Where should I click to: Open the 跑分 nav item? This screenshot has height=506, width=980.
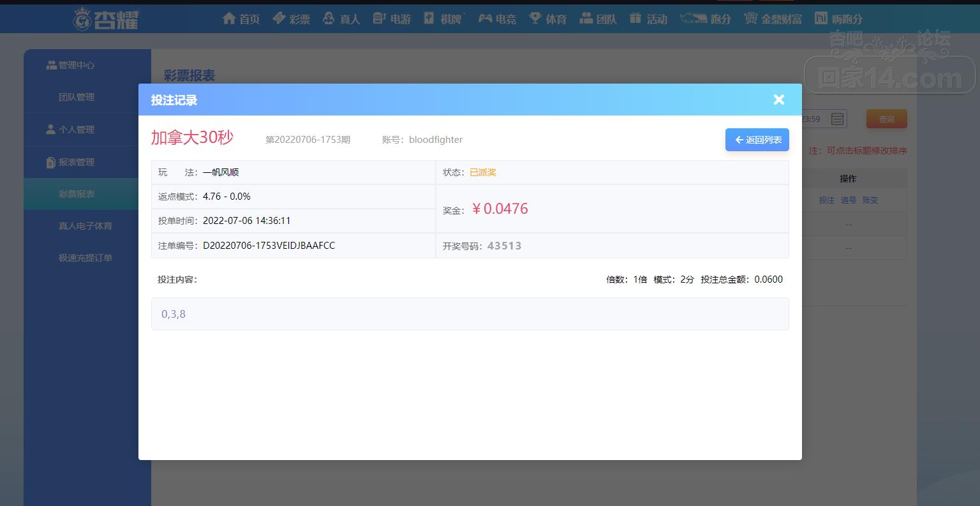(x=705, y=19)
